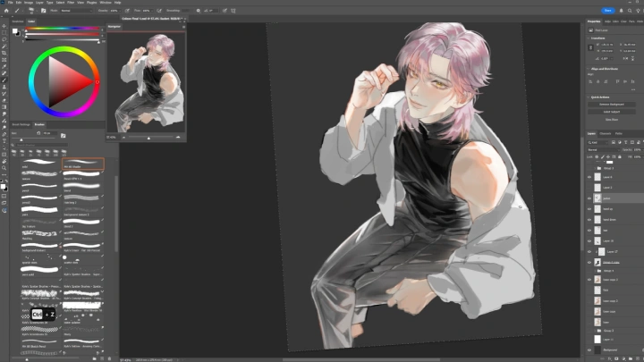Image resolution: width=644 pixels, height=362 pixels.
Task: Switch to the Paths tab
Action: point(619,133)
